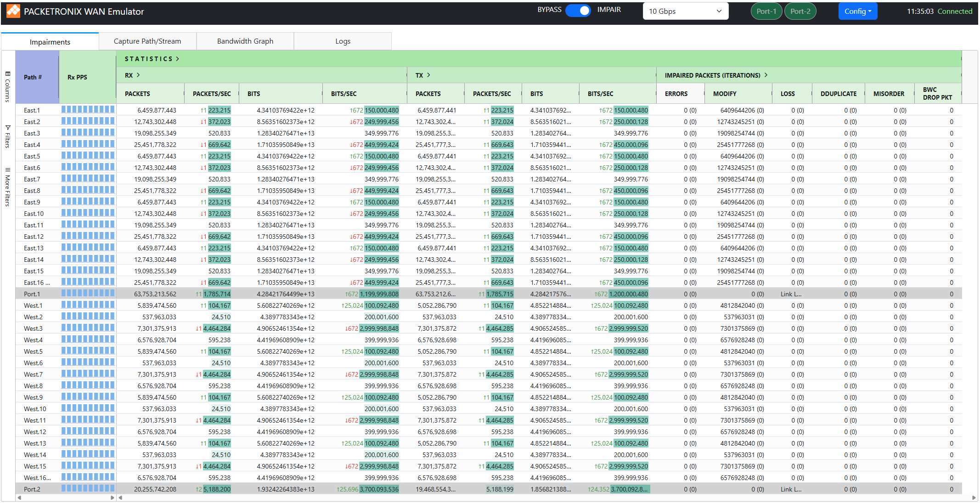
Task: Open the Bandwidth Graph tab
Action: click(x=245, y=41)
